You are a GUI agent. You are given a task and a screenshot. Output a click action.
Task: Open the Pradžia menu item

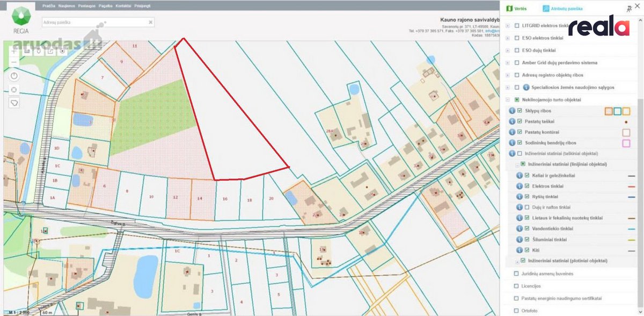tap(48, 5)
